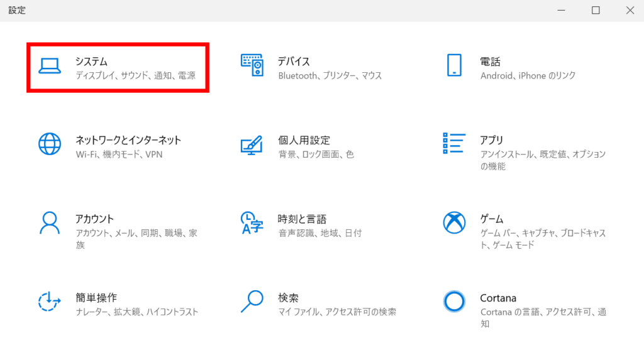The image size is (644, 358).
Task: Select the 検索 heading
Action: pos(288,298)
